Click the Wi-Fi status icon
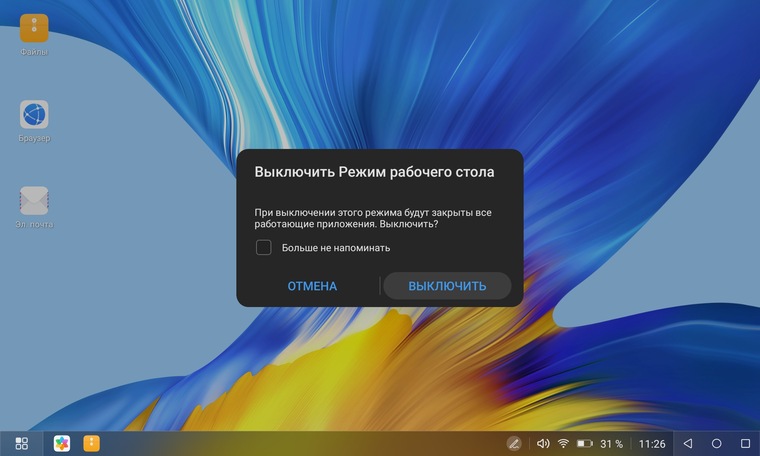The image size is (760, 456). [x=563, y=443]
